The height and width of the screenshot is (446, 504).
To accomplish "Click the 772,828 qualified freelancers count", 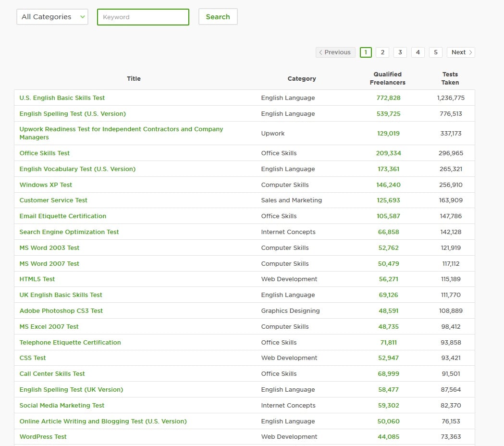I will (388, 98).
